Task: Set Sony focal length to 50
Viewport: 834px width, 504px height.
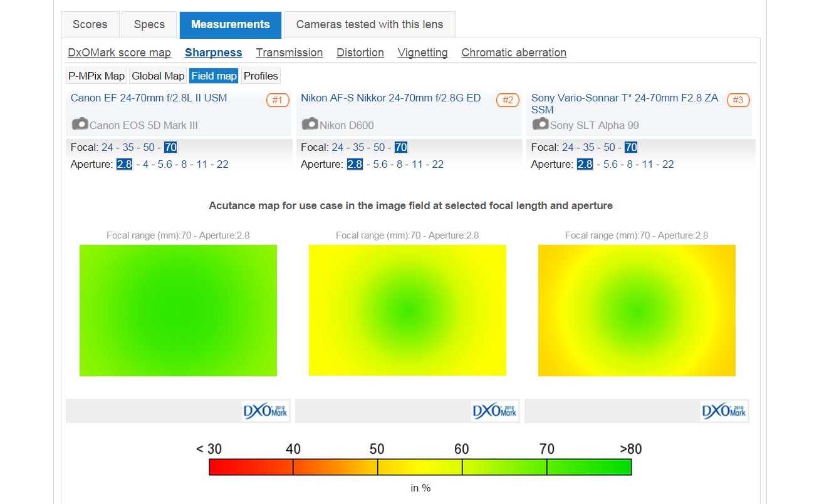Action: click(609, 147)
